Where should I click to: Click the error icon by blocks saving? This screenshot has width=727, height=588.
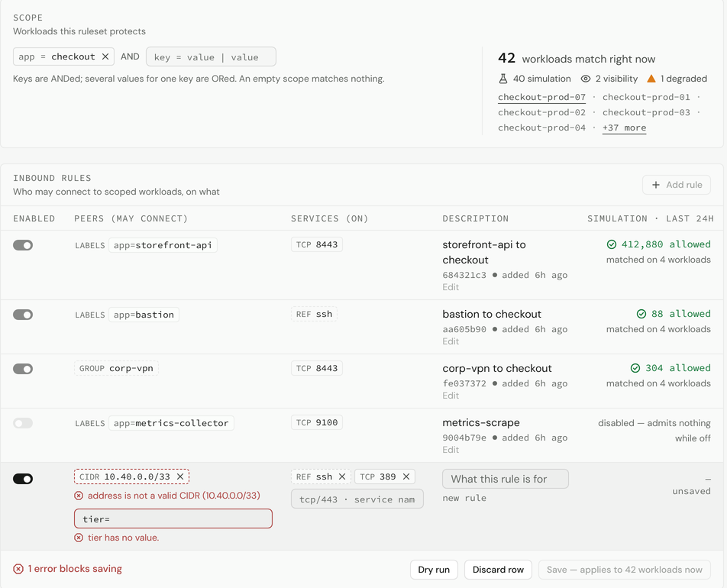(18, 569)
